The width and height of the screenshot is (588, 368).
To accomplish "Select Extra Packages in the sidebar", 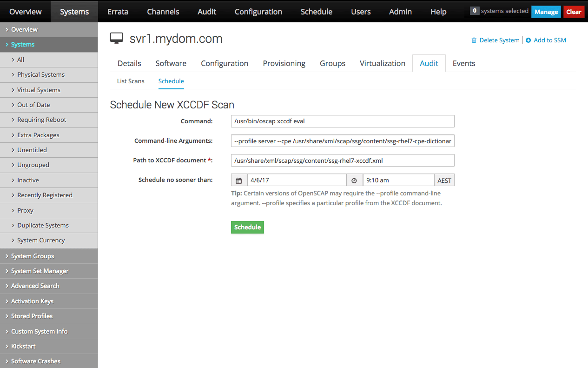I will (x=49, y=135).
